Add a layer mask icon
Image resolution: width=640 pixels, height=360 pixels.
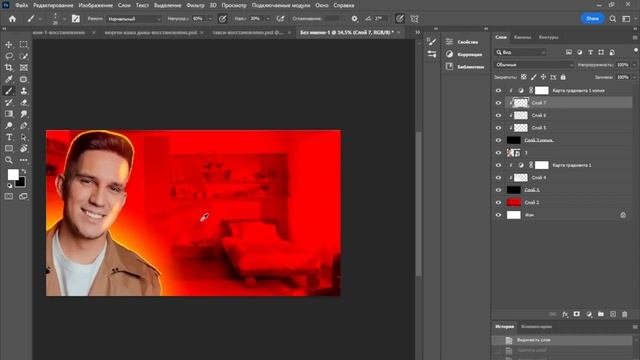577,314
